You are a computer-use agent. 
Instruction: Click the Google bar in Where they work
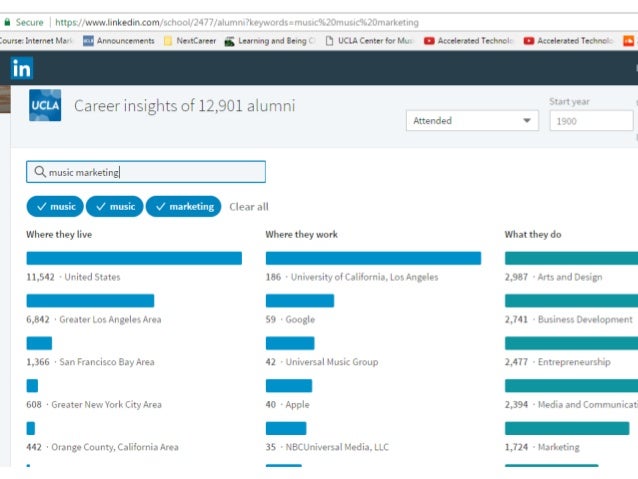300,301
